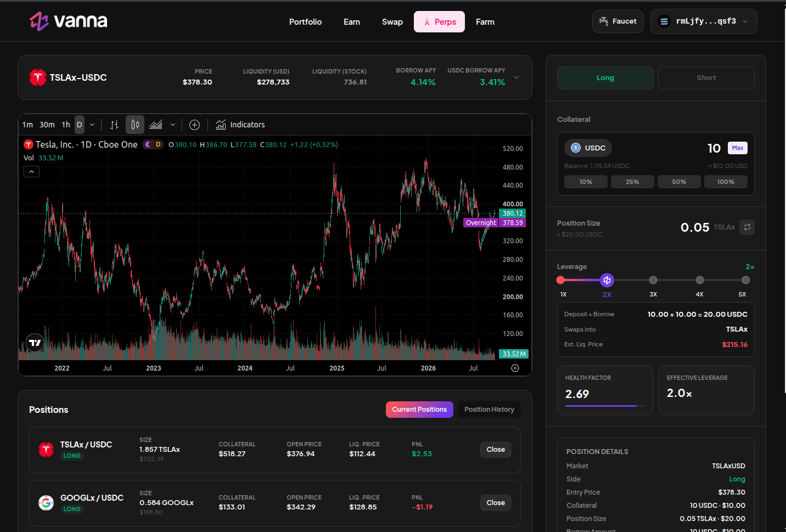This screenshot has height=532, width=786.
Task: Select the D daily interval
Action: [x=80, y=125]
